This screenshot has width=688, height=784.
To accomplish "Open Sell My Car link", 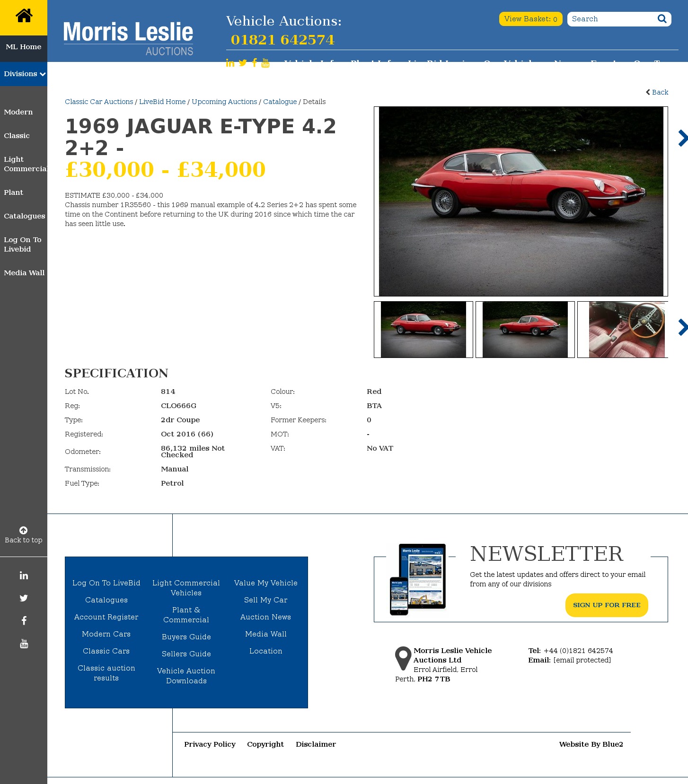I will coord(266,600).
